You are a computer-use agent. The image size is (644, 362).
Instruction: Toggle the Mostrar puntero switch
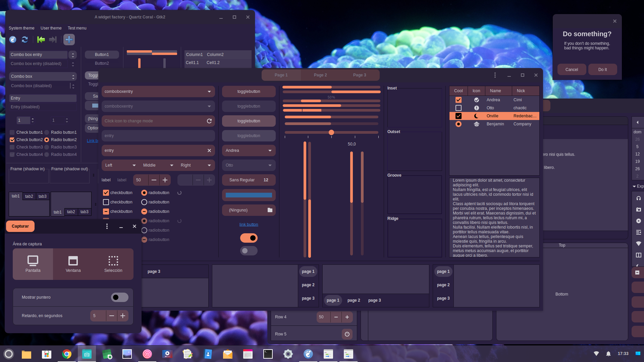120,297
